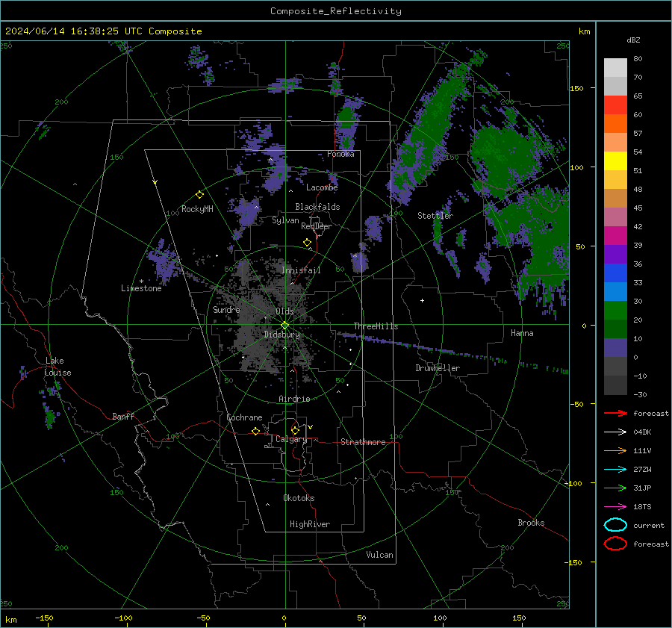Click the Lacombe city label

tap(322, 187)
